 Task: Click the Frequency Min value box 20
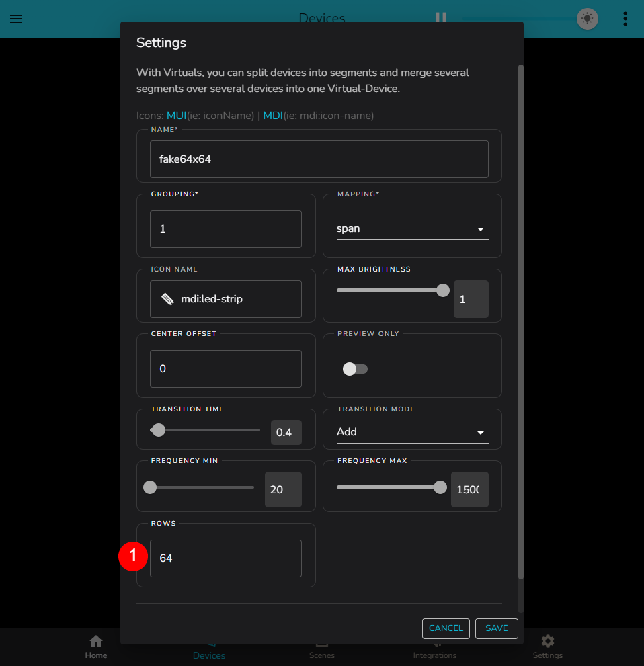pos(283,489)
